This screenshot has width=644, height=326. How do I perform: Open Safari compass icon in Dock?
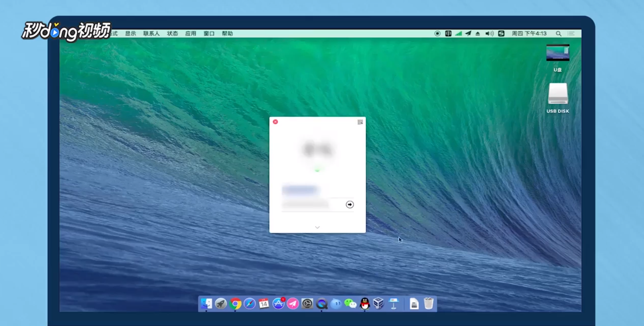250,304
